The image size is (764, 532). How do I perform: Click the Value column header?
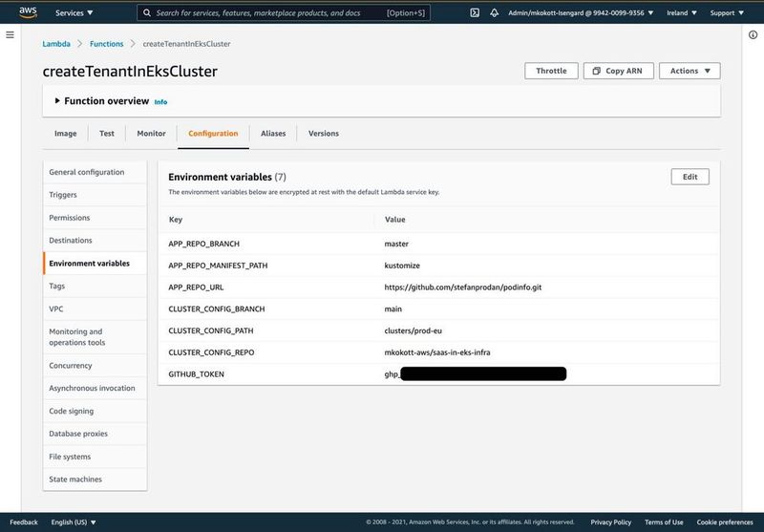394,220
